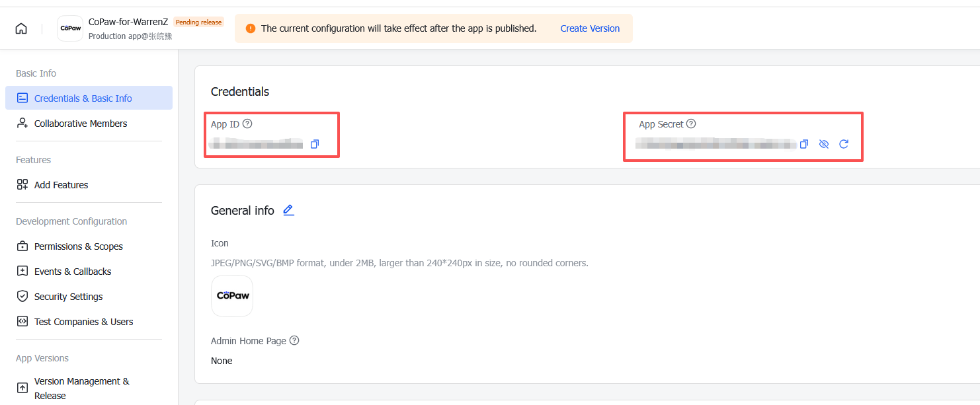Open Security Settings
The height and width of the screenshot is (405, 980).
69,297
